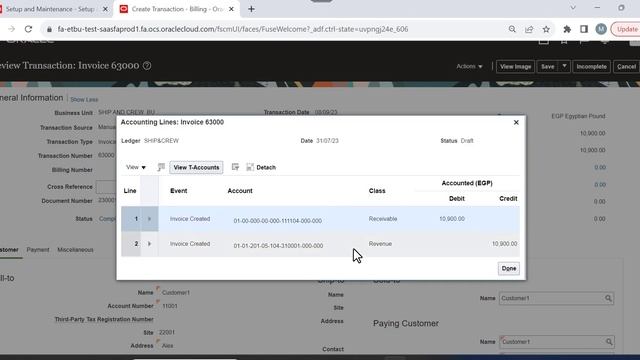Click the Done button in dialog

(x=509, y=269)
